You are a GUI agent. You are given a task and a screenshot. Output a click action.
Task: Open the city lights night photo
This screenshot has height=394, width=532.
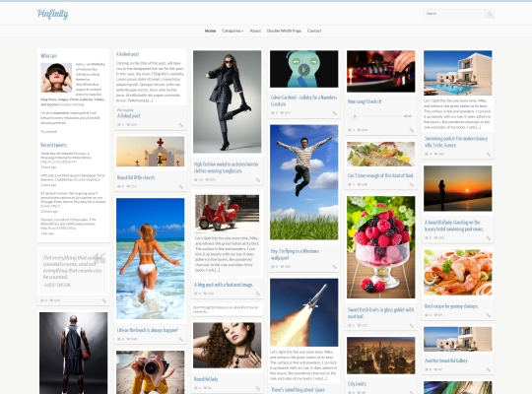tap(380, 356)
